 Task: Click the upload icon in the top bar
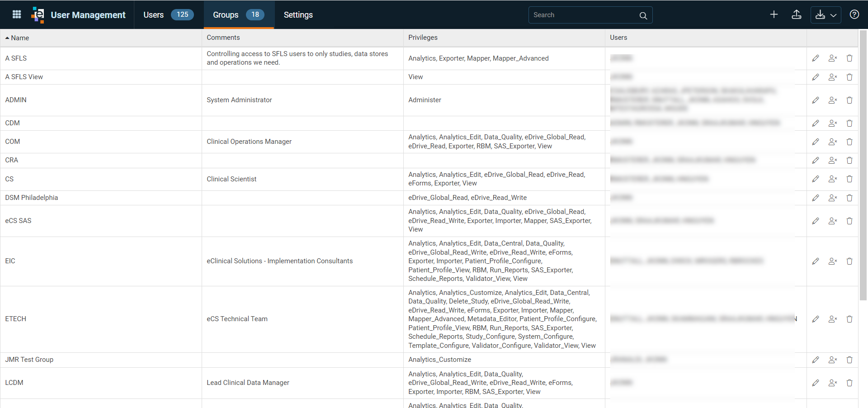tap(797, 14)
